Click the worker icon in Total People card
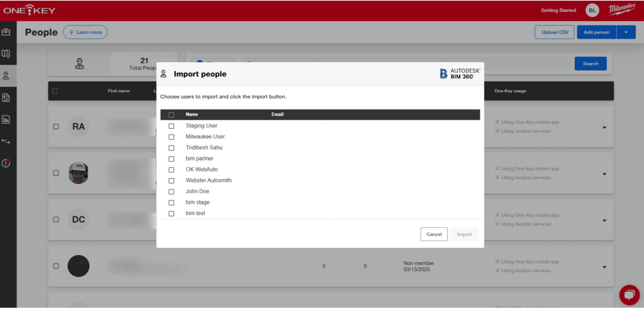Image resolution: width=644 pixels, height=309 pixels. 79,63
